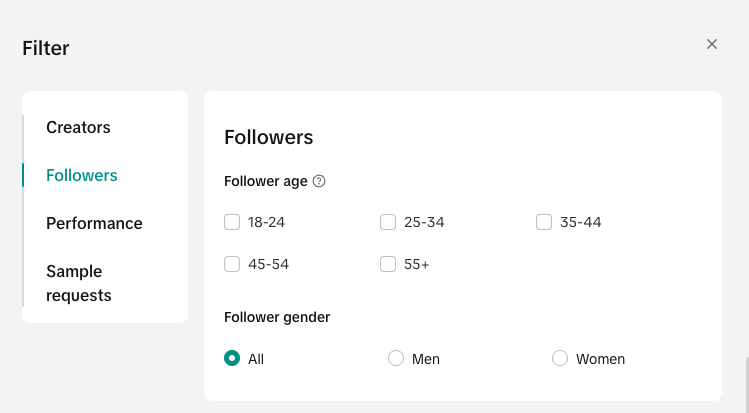This screenshot has width=749, height=413.
Task: Check the 35-44 age range box
Action: [544, 222]
